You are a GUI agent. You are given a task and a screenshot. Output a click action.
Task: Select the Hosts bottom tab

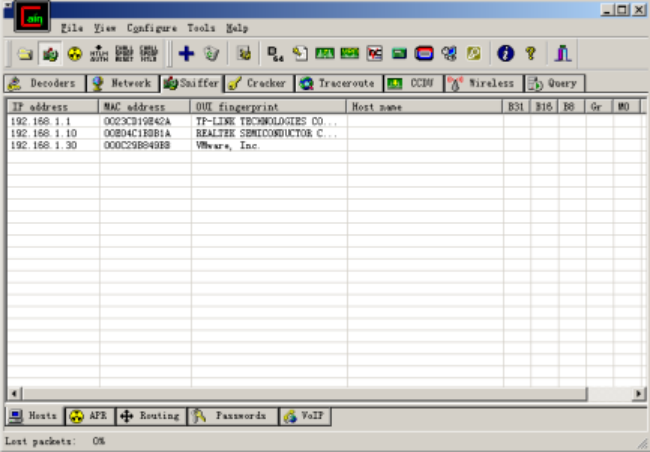34,416
